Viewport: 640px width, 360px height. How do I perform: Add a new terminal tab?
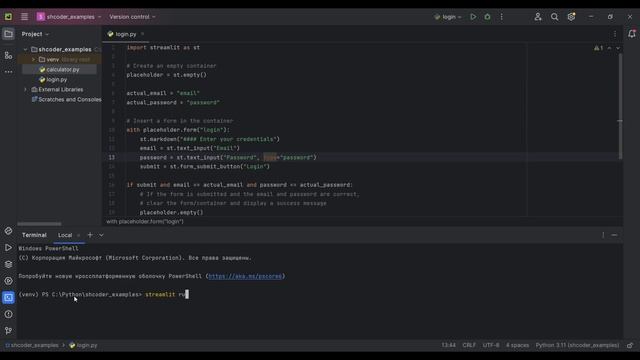pos(90,235)
